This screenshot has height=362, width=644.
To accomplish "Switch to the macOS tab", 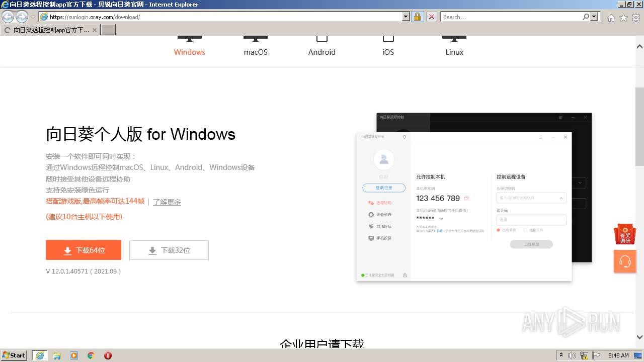I will tap(256, 52).
